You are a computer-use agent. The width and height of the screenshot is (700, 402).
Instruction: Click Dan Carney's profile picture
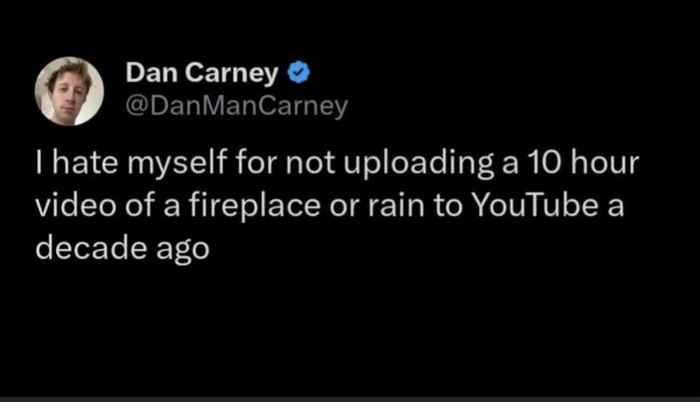[x=69, y=91]
